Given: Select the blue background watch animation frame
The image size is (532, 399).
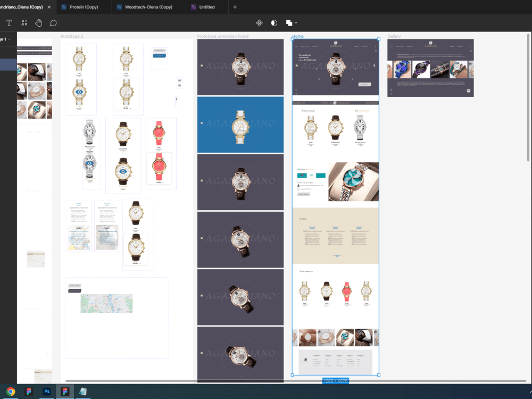Looking at the screenshot, I should tap(240, 124).
